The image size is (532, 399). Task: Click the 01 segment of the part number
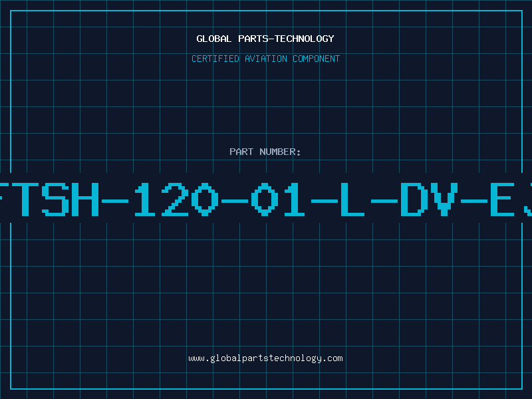pos(277,199)
